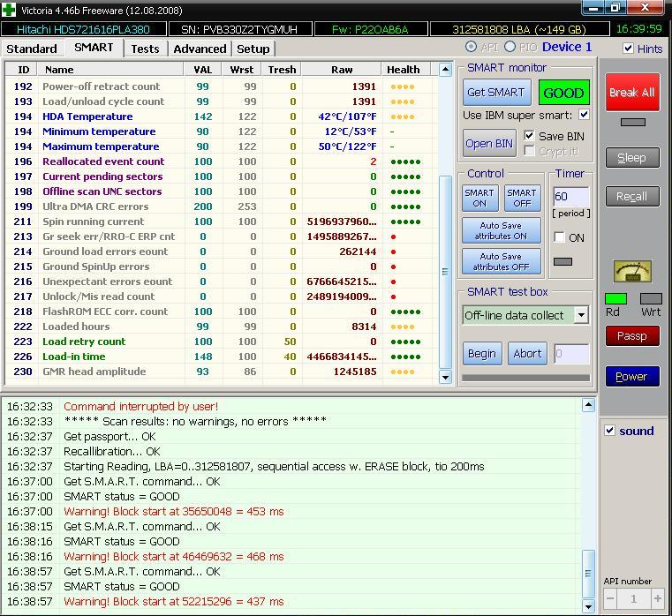The height and width of the screenshot is (616, 672).
Task: Click the gauge meter icon
Action: tap(632, 271)
